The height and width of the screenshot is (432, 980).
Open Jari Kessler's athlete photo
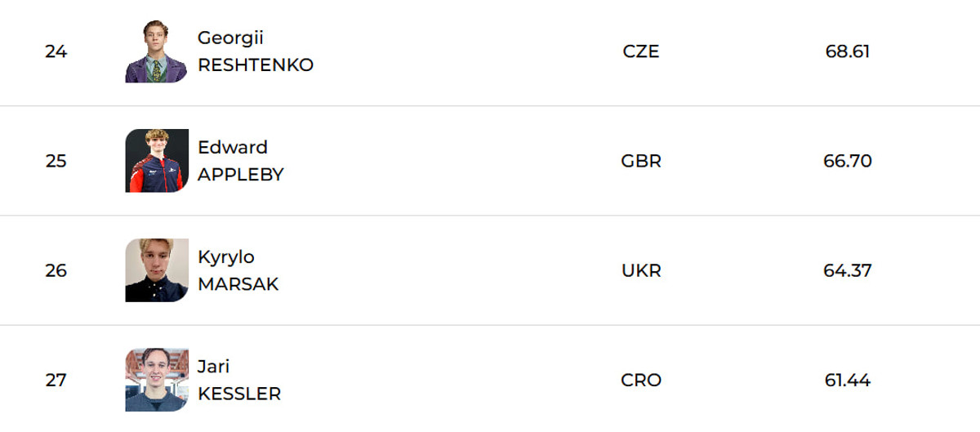(x=156, y=380)
